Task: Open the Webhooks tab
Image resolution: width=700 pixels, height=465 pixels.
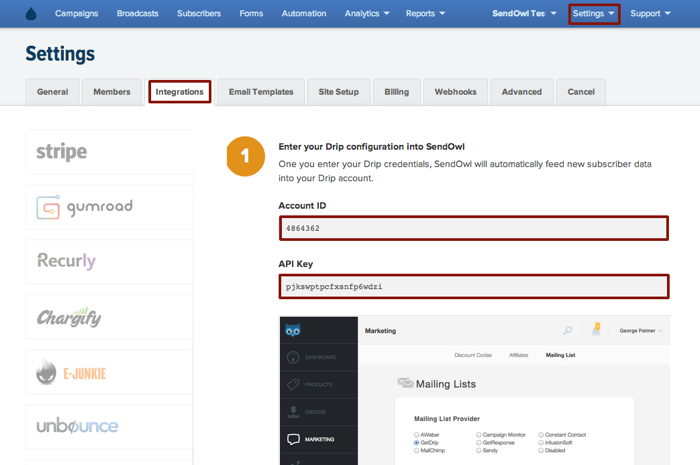Action: pos(455,92)
